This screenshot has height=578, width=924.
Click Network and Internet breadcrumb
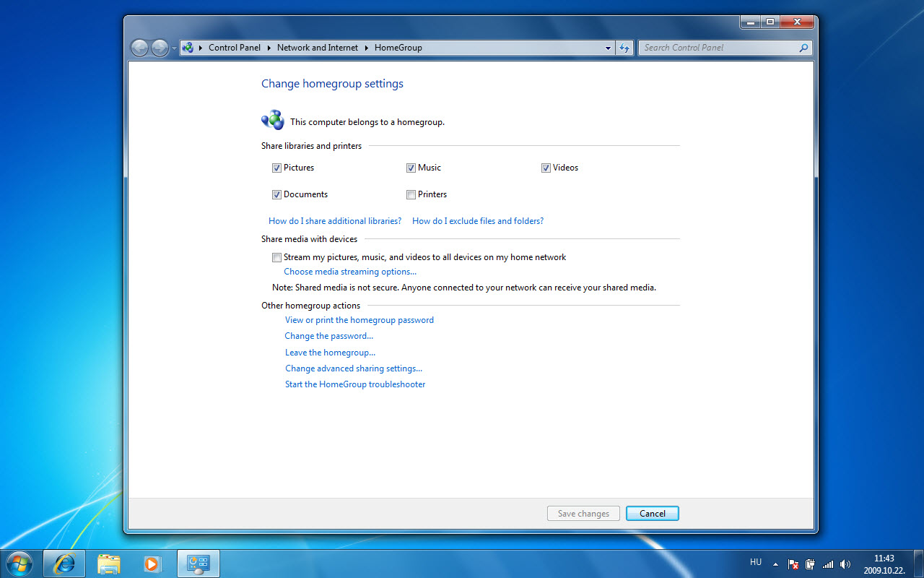click(x=317, y=48)
